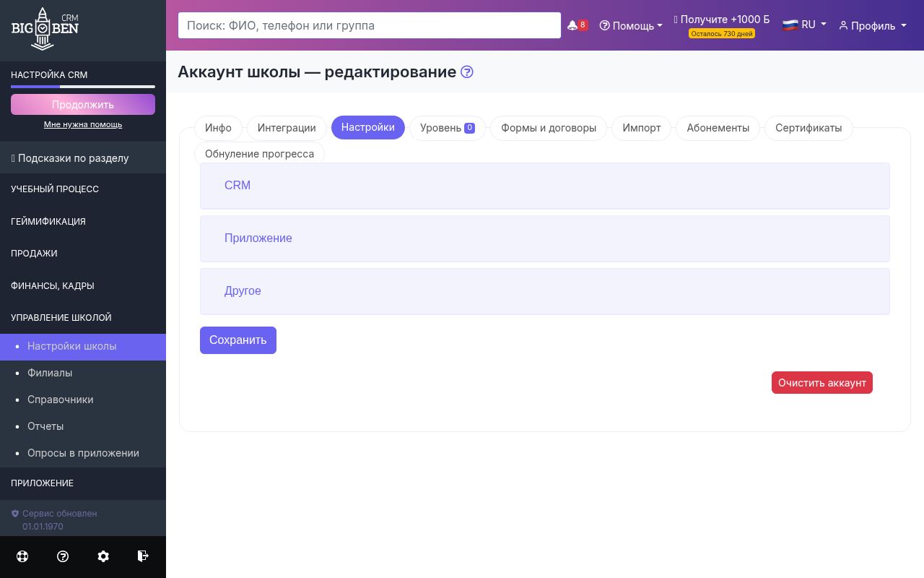Open the Помощь dropdown menu
This screenshot has height=578, width=924.
click(631, 25)
